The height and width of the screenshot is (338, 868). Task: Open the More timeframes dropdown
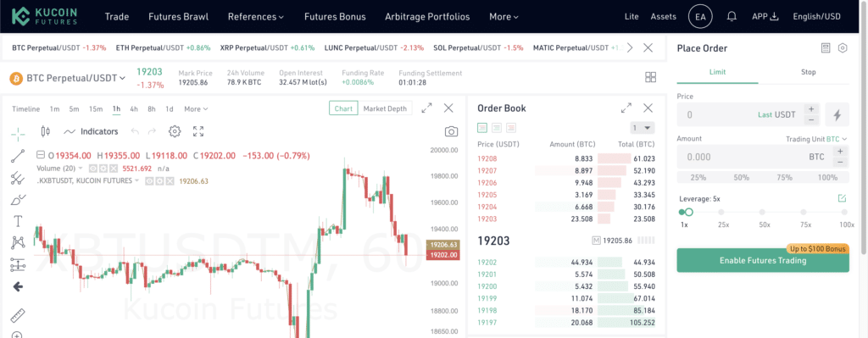196,109
